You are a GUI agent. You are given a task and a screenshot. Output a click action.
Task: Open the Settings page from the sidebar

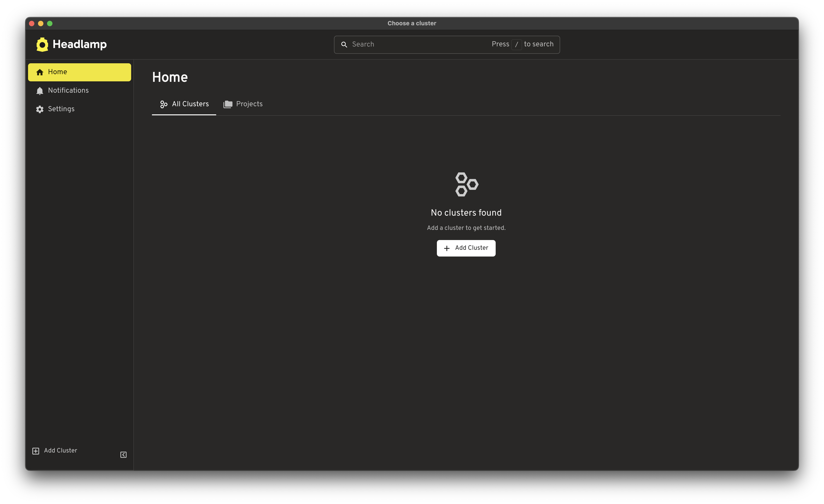61,109
